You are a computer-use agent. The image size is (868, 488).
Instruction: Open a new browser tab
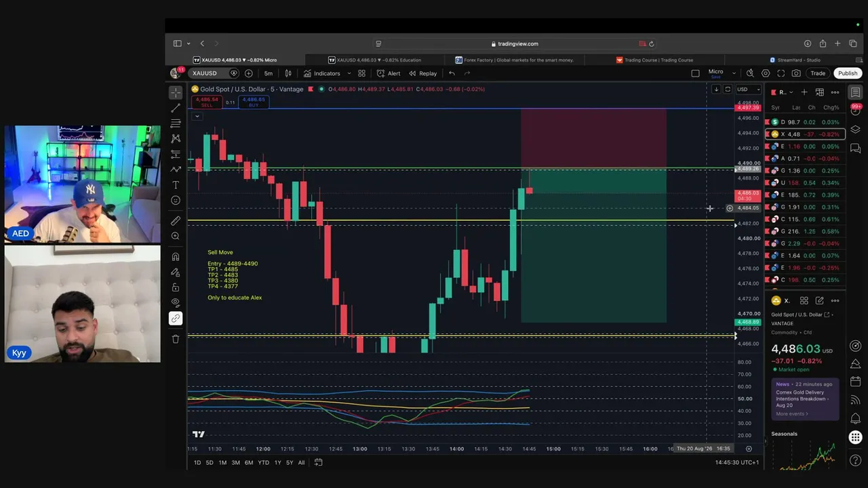pos(837,43)
